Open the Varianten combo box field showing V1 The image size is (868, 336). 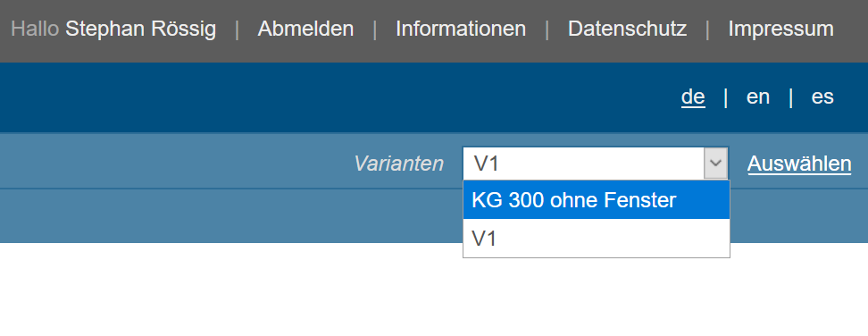pos(596,164)
